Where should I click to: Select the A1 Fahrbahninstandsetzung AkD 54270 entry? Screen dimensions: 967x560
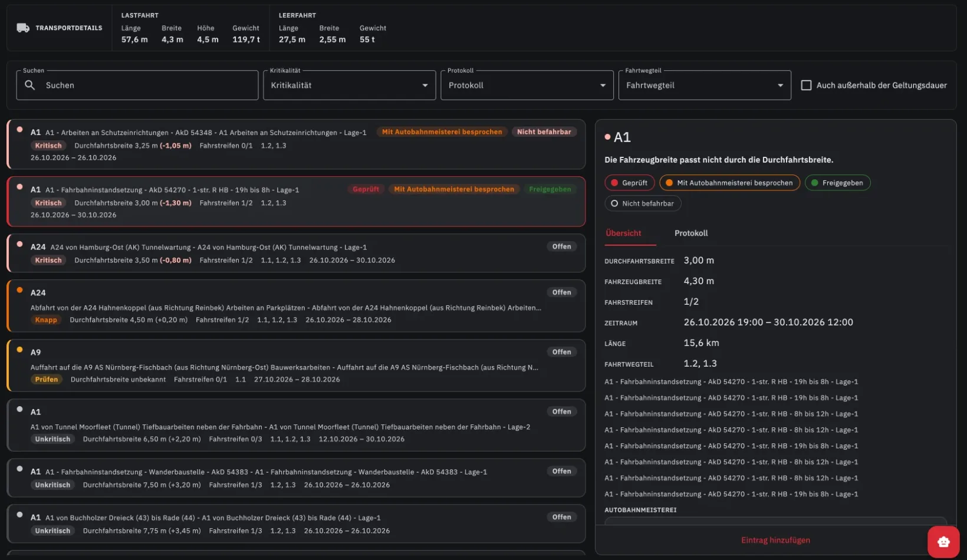(x=296, y=202)
